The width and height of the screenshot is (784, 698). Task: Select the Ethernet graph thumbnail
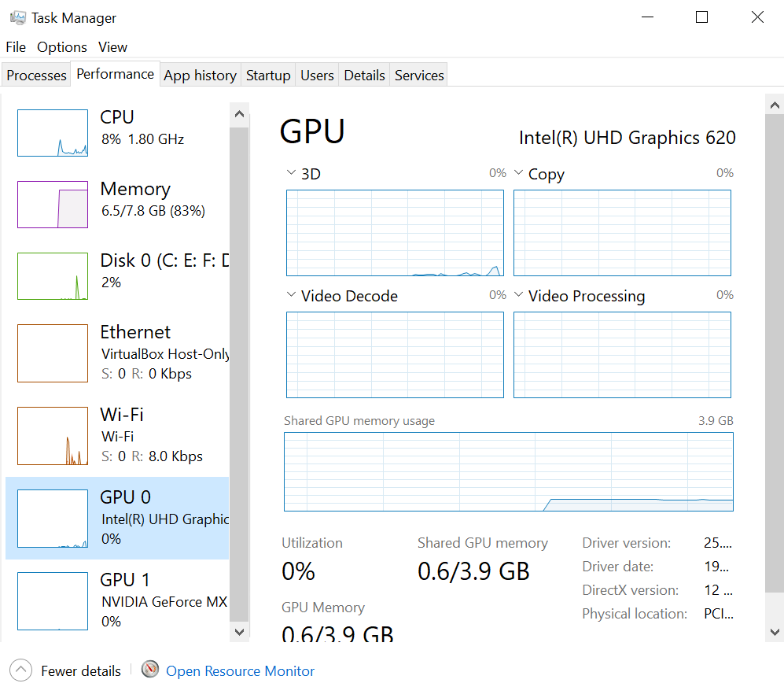[x=53, y=353]
